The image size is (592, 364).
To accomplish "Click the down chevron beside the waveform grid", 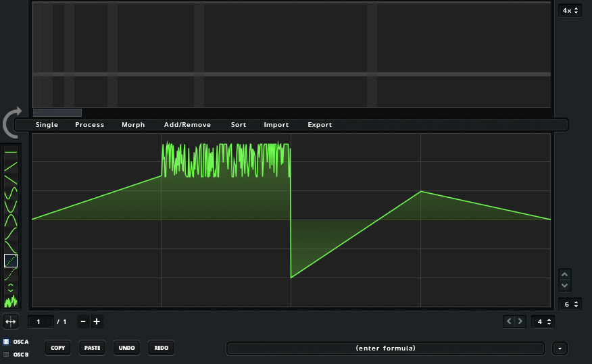I will pyautogui.click(x=564, y=286).
